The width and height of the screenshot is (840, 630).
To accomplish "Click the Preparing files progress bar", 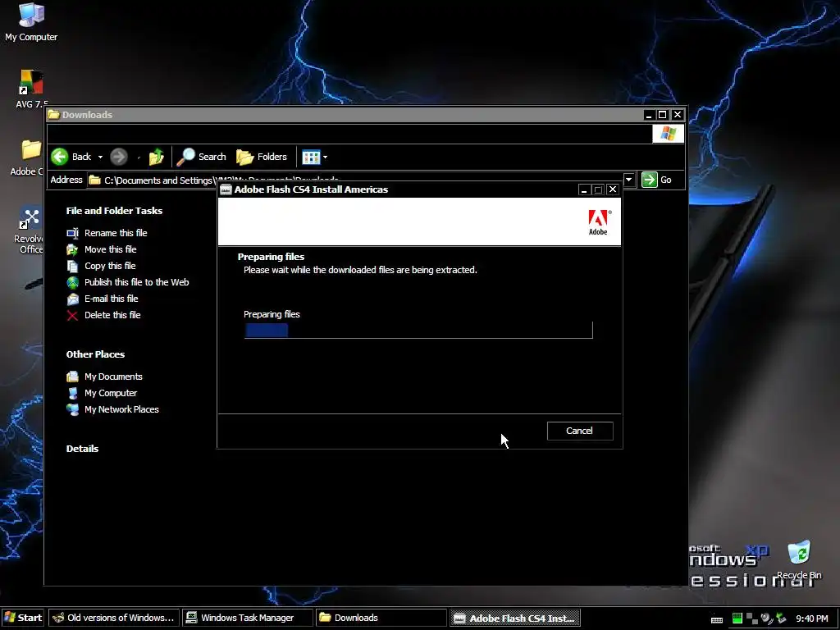I will pyautogui.click(x=418, y=330).
